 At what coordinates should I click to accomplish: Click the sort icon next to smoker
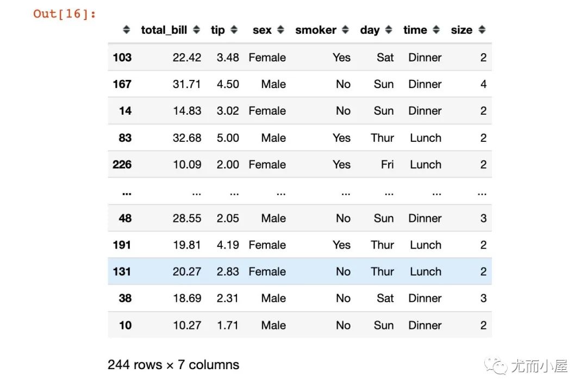point(346,30)
